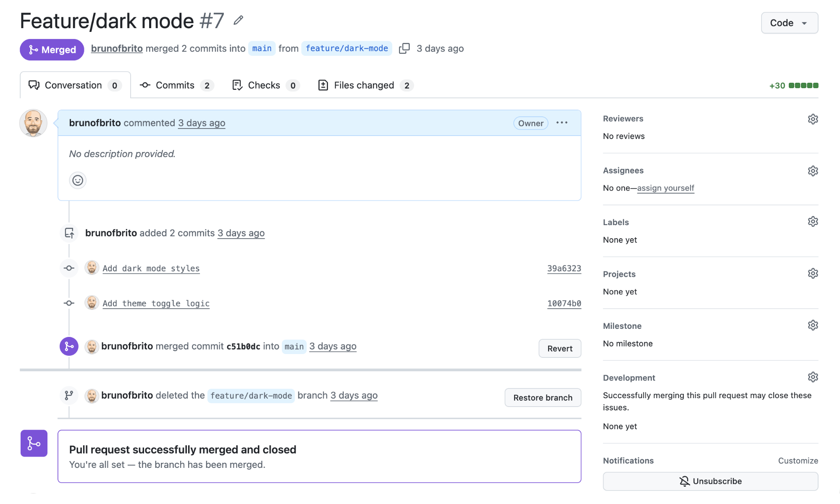Screen dimensions: 840x504
Task: Open the Development gear settings
Action: (813, 377)
